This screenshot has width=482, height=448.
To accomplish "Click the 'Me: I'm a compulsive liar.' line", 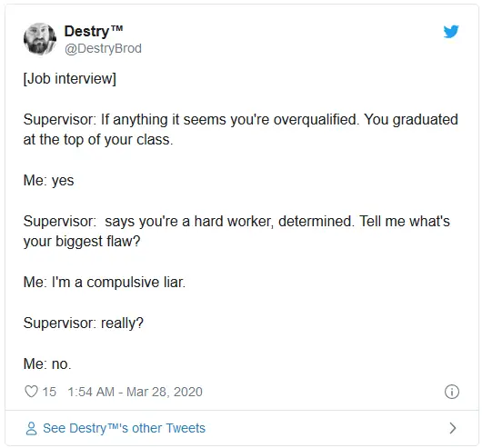I will pyautogui.click(x=105, y=283).
